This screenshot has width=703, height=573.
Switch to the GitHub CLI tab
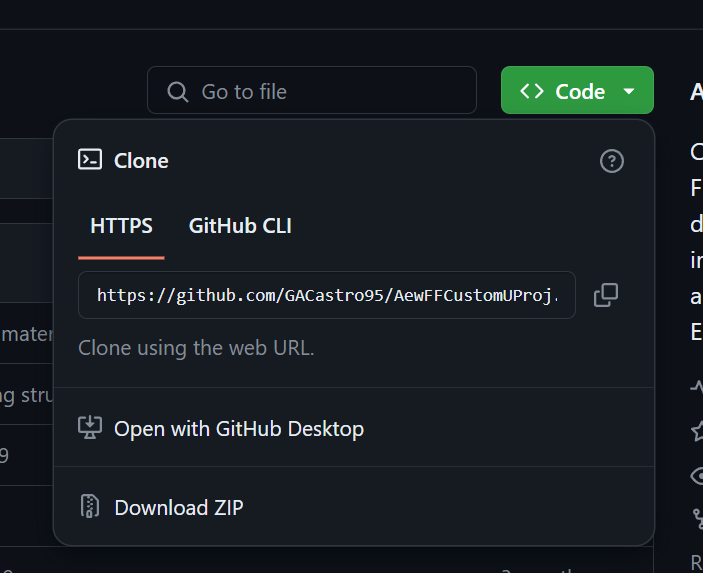click(x=240, y=226)
